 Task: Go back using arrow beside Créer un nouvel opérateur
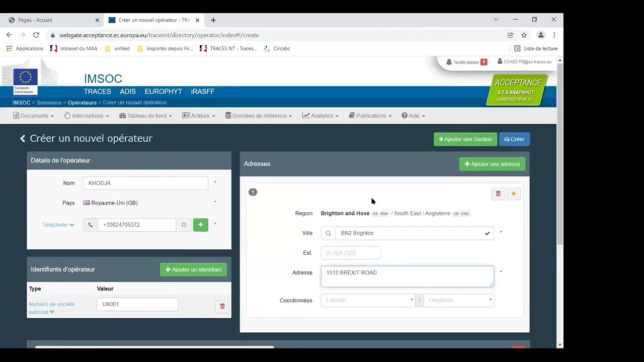23,139
